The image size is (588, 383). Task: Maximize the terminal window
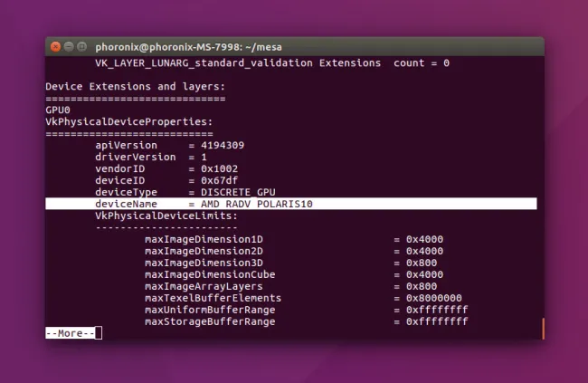click(x=81, y=46)
